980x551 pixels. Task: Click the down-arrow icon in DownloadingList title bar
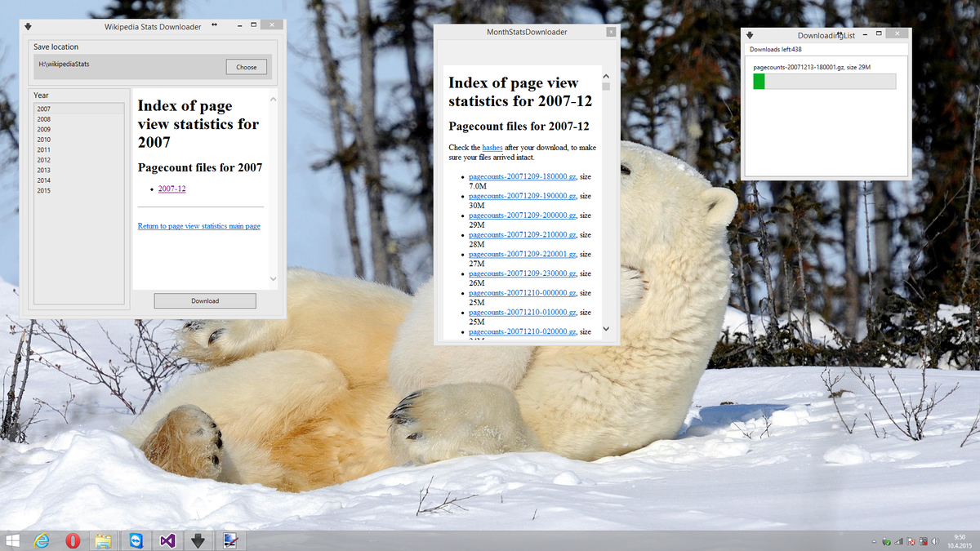750,35
